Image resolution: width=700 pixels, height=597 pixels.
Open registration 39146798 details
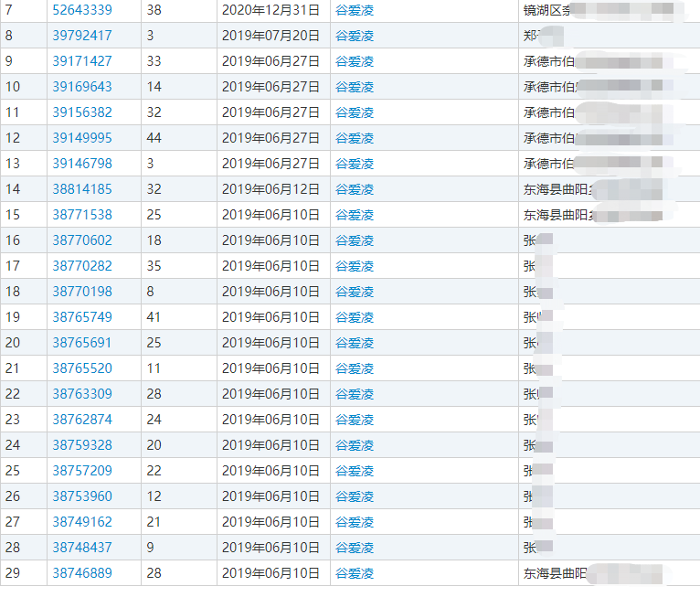pos(82,164)
